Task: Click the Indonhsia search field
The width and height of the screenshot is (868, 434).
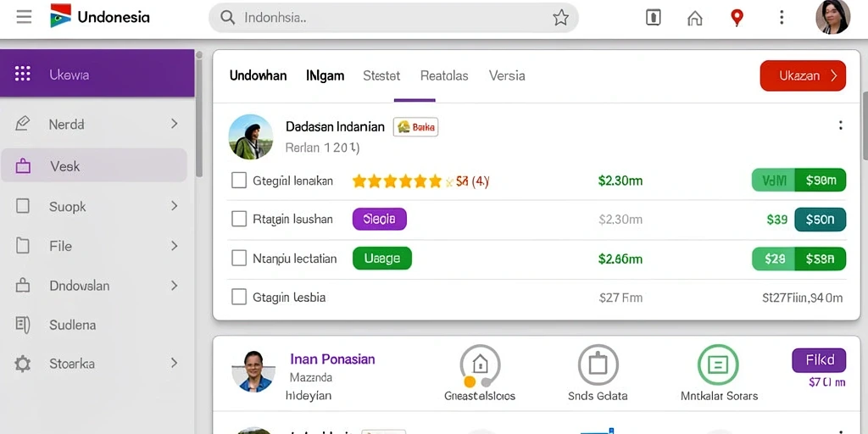Action: pos(393,18)
